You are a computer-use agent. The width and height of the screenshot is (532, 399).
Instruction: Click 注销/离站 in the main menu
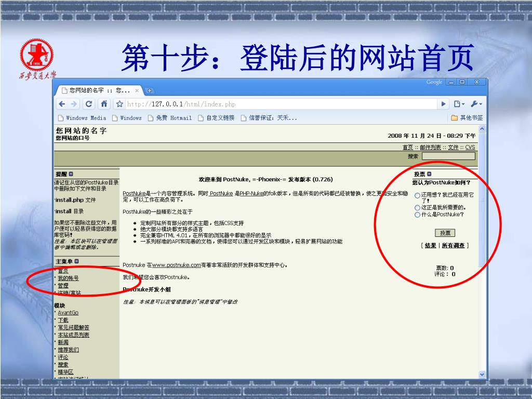(69, 293)
